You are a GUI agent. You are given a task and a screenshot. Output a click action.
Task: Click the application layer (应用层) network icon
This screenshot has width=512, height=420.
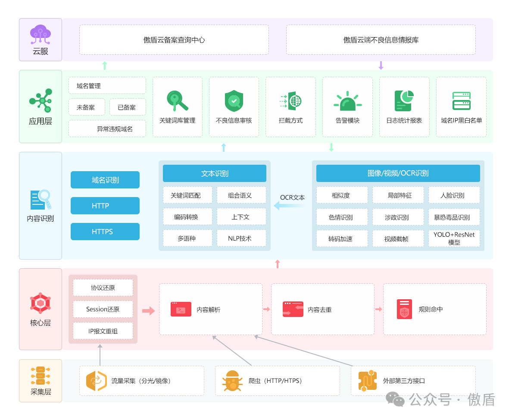[41, 100]
